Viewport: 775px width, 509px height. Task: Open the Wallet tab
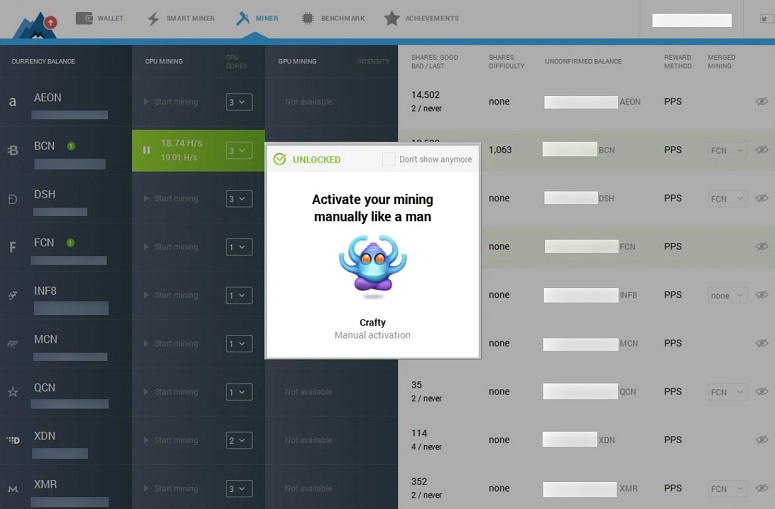pos(99,18)
